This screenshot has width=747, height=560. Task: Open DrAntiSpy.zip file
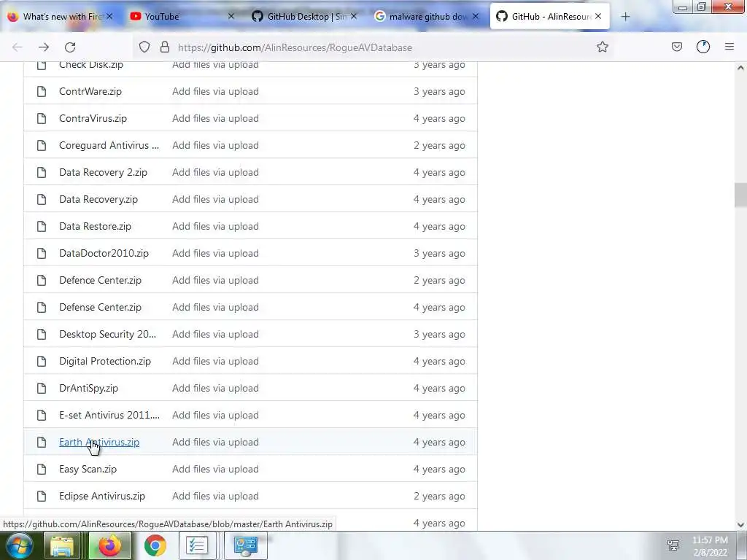click(88, 389)
